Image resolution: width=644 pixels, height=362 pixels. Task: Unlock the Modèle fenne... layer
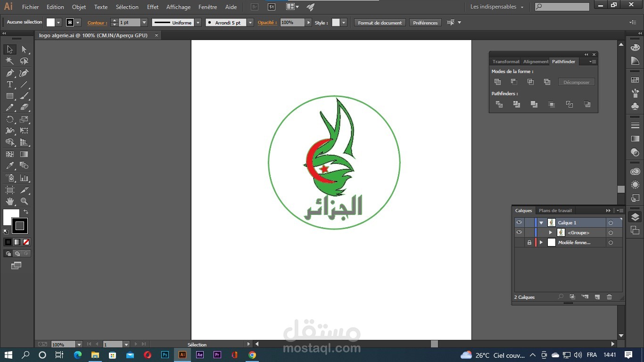[x=529, y=242]
